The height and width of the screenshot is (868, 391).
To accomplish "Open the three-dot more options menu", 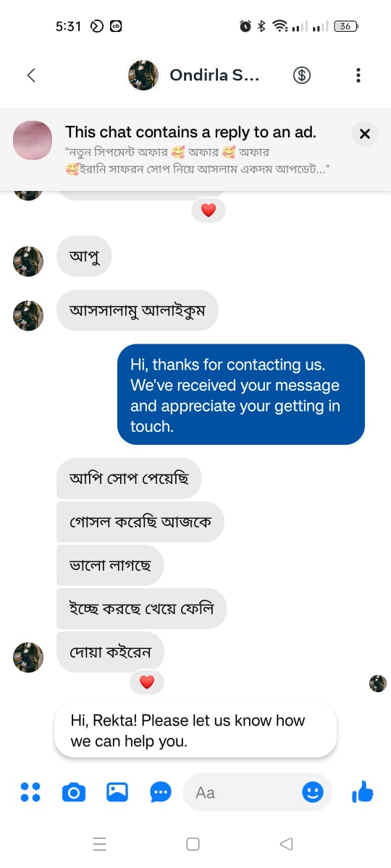I will (x=358, y=75).
